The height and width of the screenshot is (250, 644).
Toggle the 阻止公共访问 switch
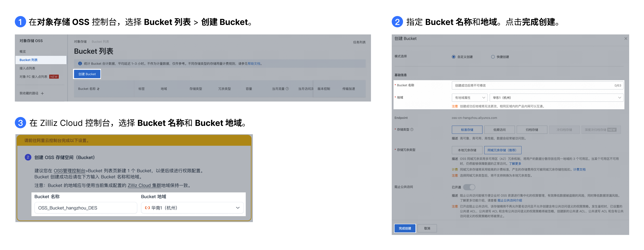tap(469, 187)
